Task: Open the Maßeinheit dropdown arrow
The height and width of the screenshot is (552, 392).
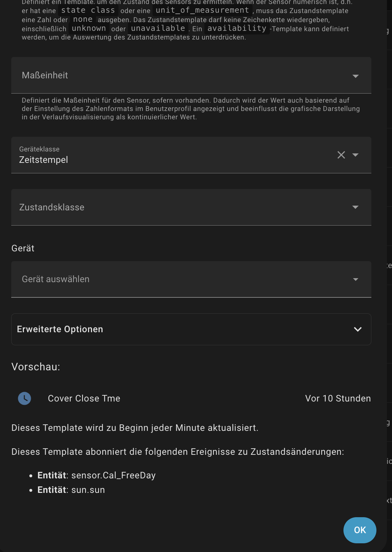Action: coord(355,76)
